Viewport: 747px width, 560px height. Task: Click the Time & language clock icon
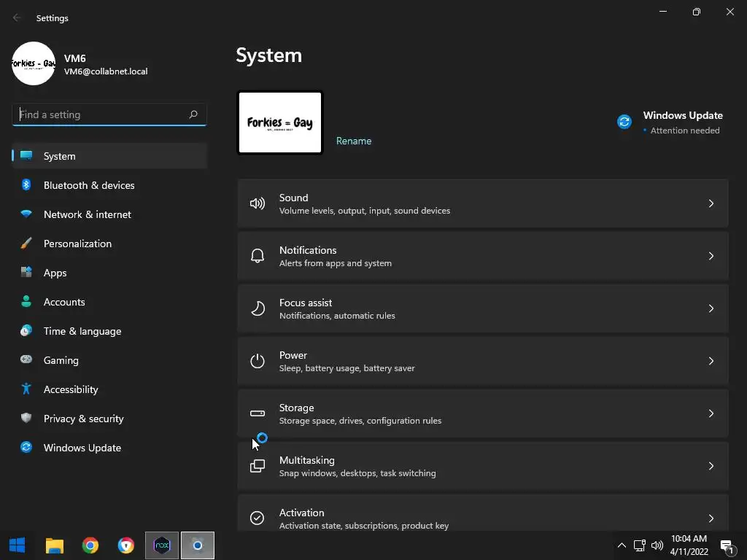click(26, 330)
